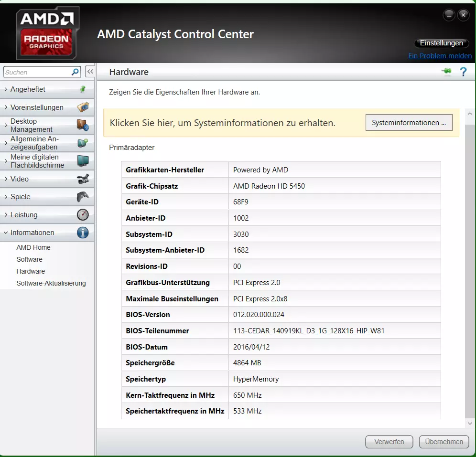Minimize the Catalyst Control Center window
The height and width of the screenshot is (457, 476).
pyautogui.click(x=449, y=15)
